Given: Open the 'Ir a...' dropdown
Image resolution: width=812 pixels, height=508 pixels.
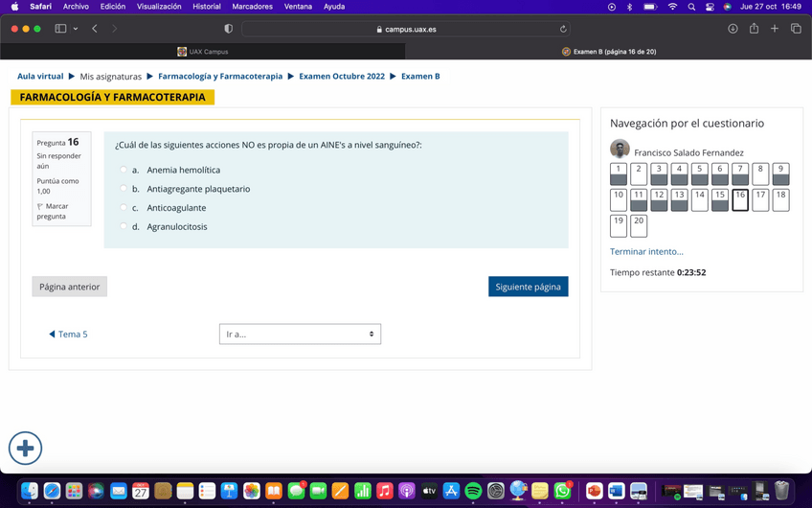Looking at the screenshot, I should (x=300, y=334).
